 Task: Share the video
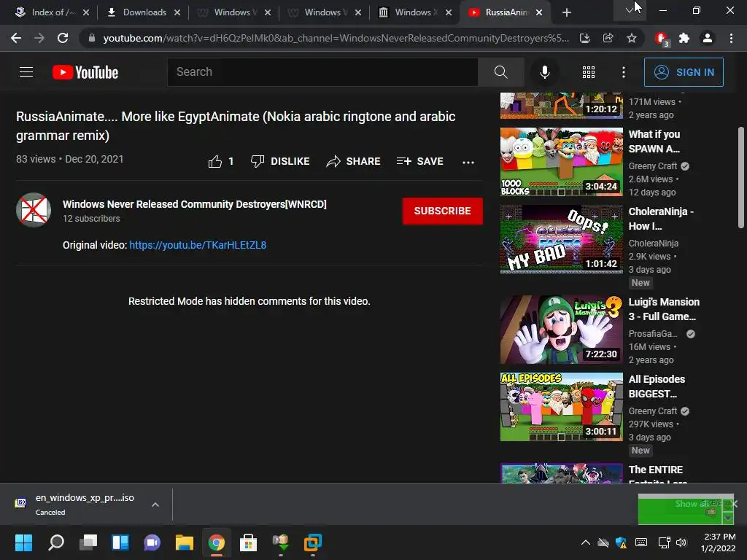353,161
